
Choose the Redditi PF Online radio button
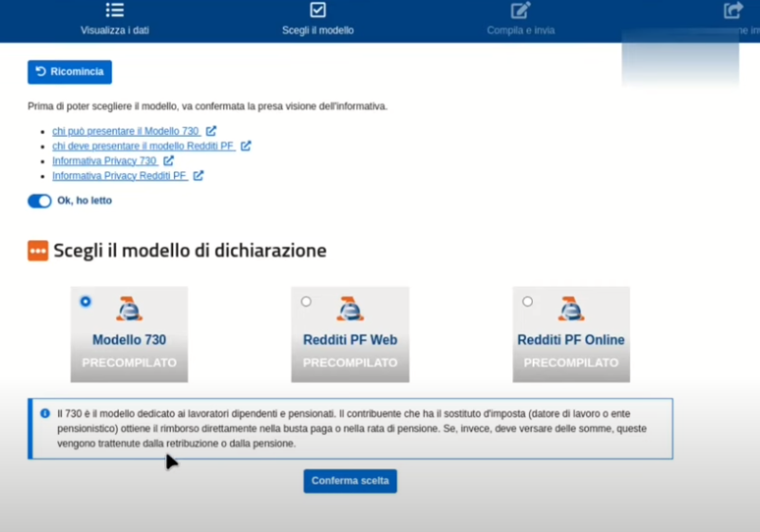click(x=527, y=301)
